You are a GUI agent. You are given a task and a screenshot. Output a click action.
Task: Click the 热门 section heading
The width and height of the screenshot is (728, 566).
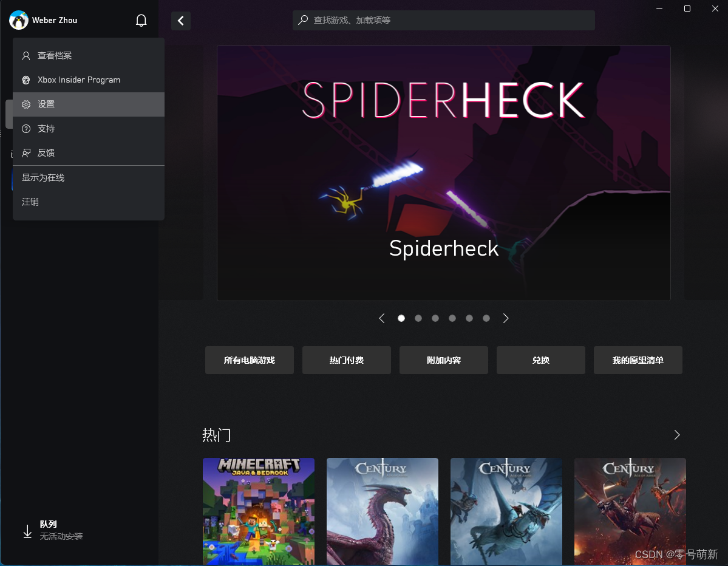coord(216,435)
